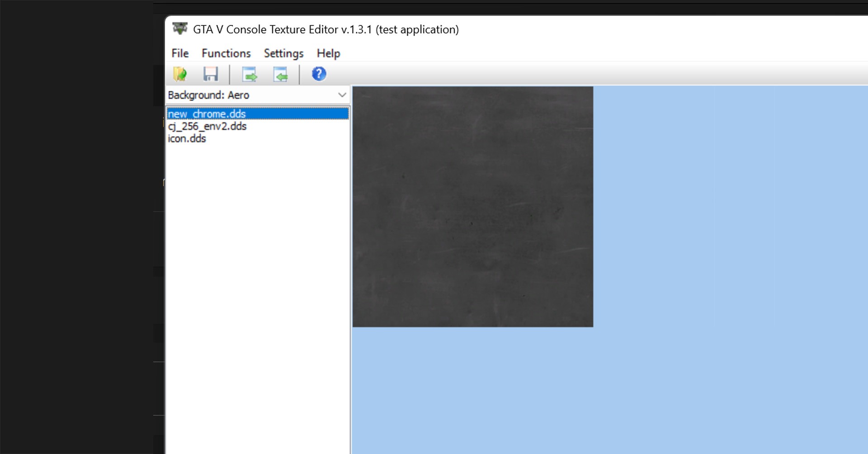Click the window title bar text
The height and width of the screenshot is (454, 868).
click(325, 29)
